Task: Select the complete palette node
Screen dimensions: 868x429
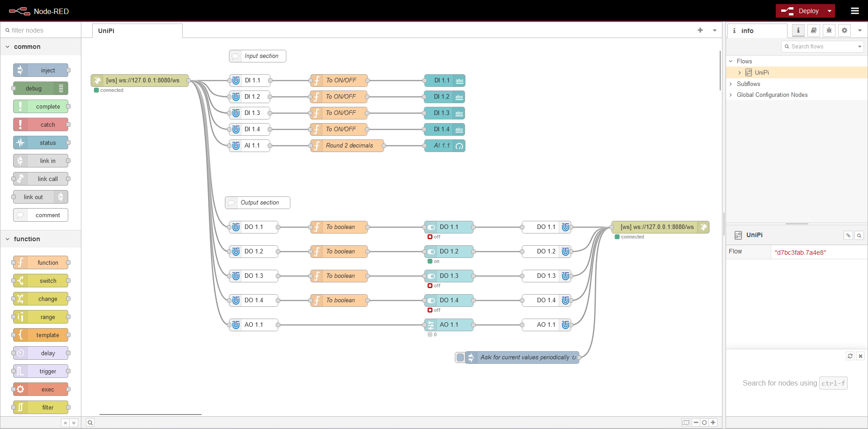Action: [41, 106]
